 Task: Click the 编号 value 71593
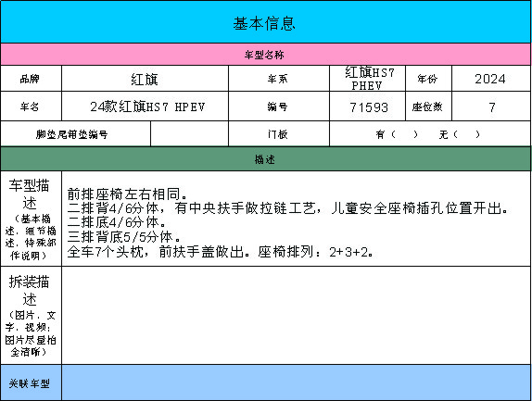click(367, 107)
